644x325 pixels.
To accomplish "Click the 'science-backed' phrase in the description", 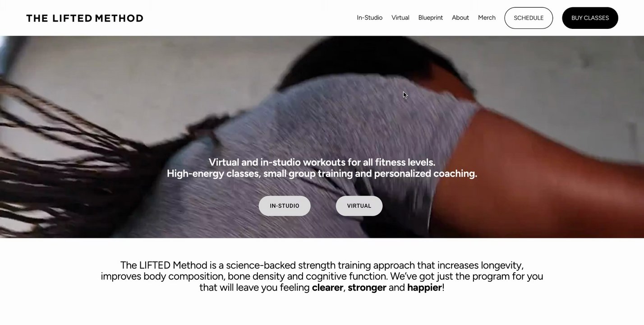I will click(x=261, y=265).
